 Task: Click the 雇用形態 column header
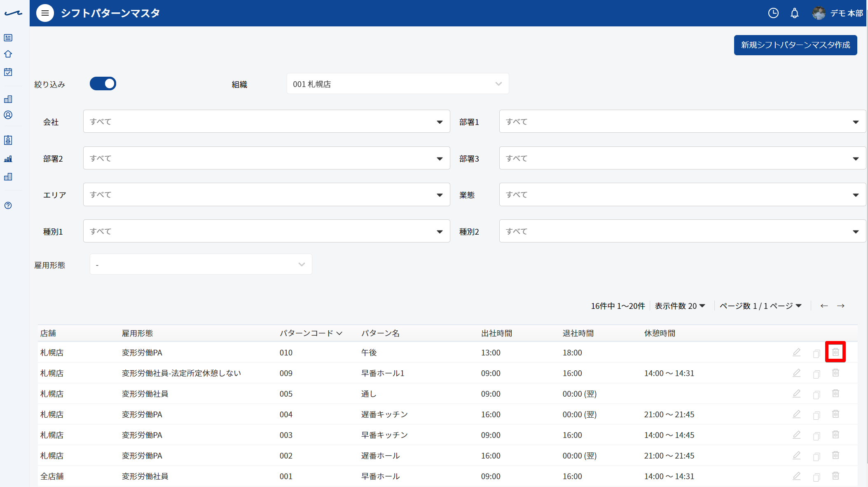tap(137, 333)
